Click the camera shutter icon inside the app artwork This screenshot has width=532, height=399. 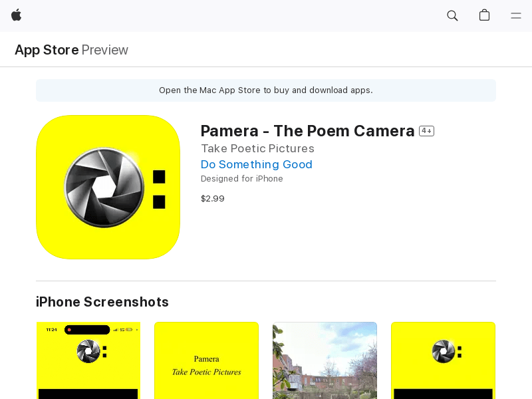tap(104, 188)
